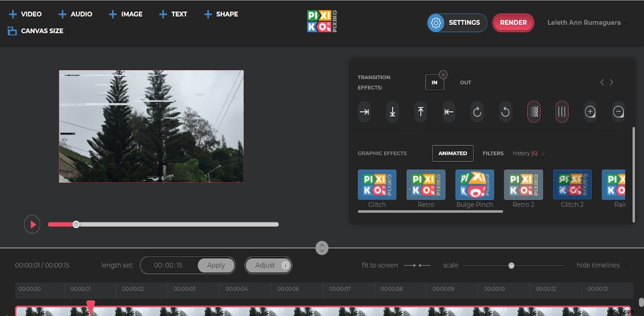
Task: Choose the rotate-clockwise transition icon
Action: point(477,112)
